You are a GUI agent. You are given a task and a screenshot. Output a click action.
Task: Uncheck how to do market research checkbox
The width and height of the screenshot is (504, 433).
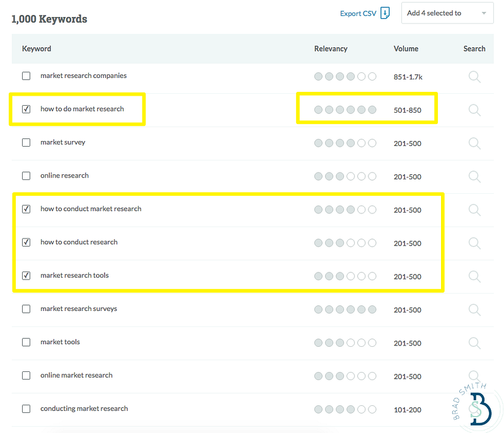tap(26, 110)
